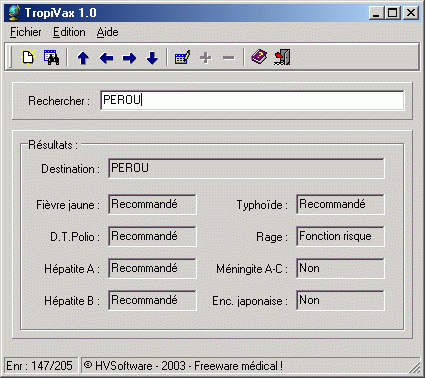Screen dimensions: 425x378
Task: Click the exit door icon
Action: (x=282, y=57)
